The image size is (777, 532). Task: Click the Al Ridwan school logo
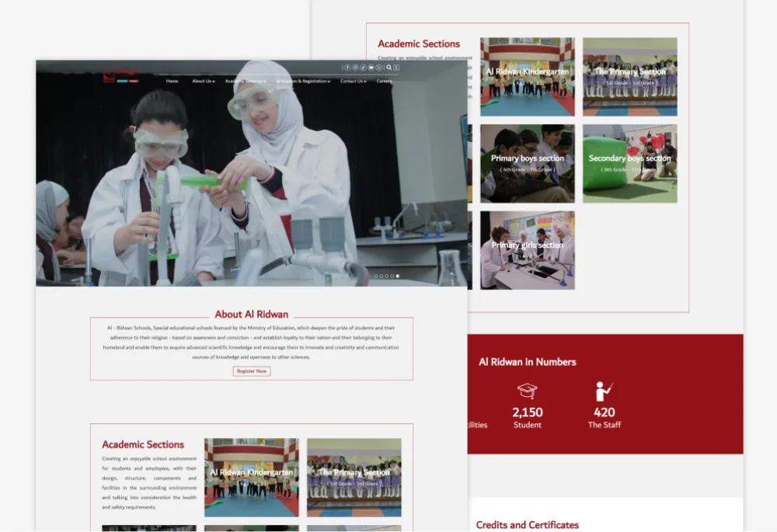click(120, 74)
